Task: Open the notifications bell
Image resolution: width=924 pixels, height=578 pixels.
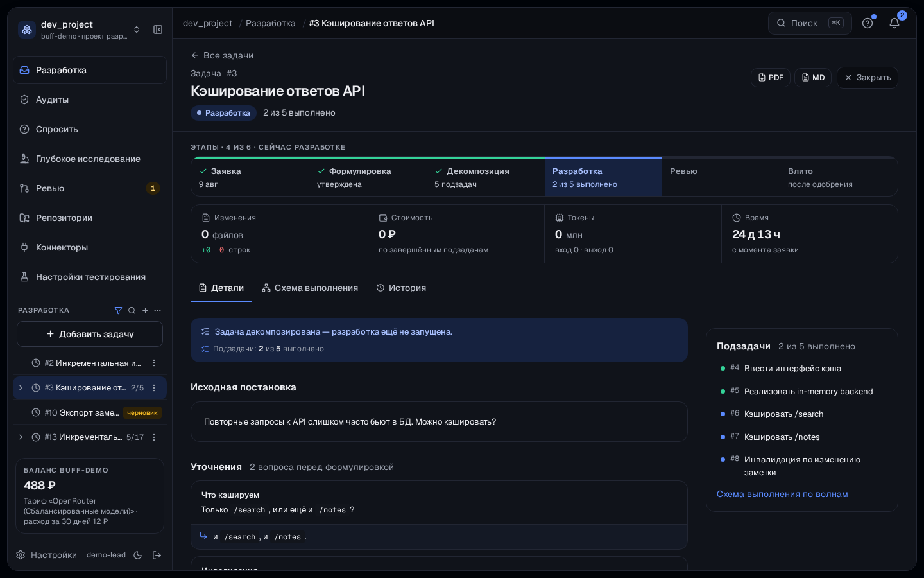Action: pos(894,23)
